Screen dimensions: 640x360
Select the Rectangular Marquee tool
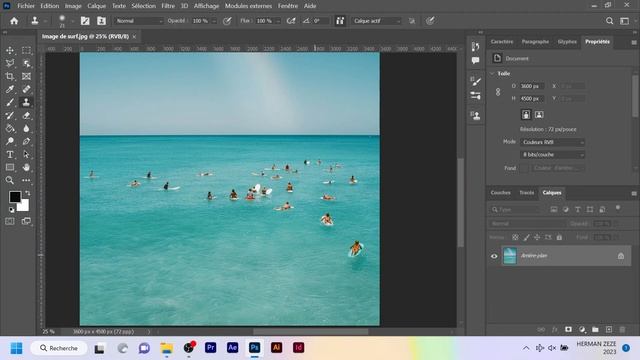click(26, 50)
